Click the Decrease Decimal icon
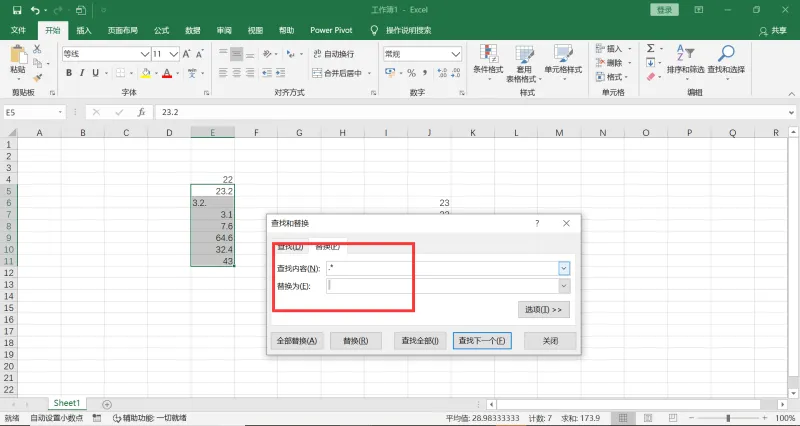800x426 pixels. [456, 73]
